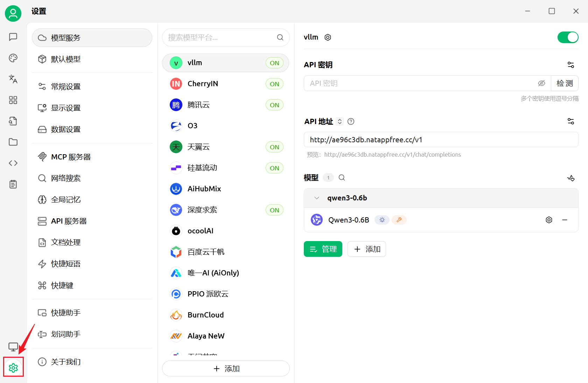Run the model health check icon
The height and width of the screenshot is (383, 588).
pyautogui.click(x=570, y=178)
